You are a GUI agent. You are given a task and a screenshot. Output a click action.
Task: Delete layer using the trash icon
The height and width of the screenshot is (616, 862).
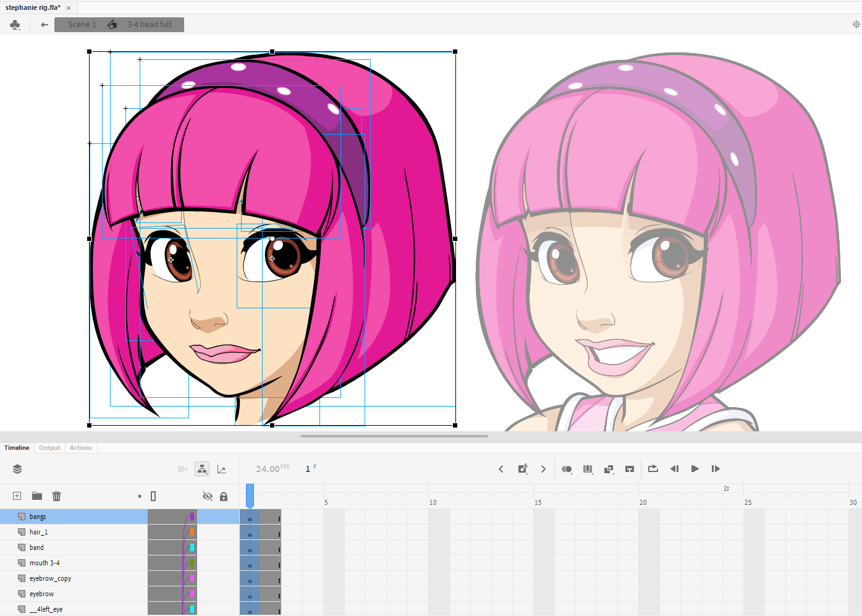(x=57, y=496)
